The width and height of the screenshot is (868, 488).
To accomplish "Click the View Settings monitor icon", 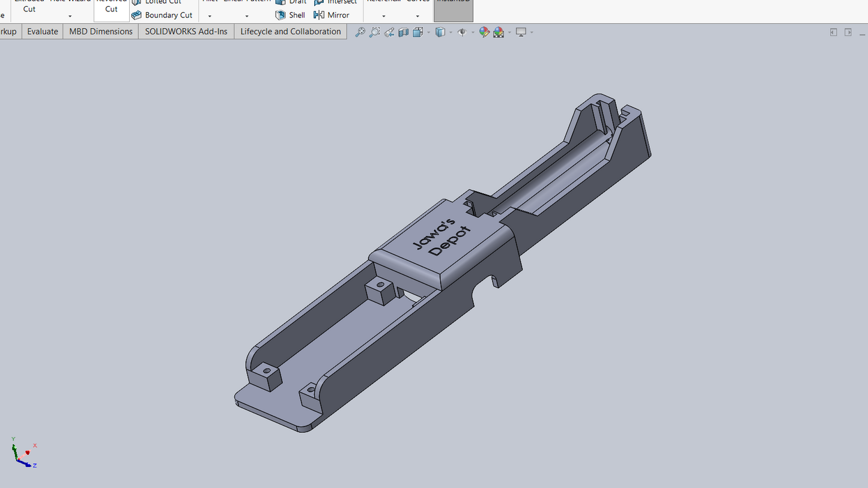I will 521,32.
